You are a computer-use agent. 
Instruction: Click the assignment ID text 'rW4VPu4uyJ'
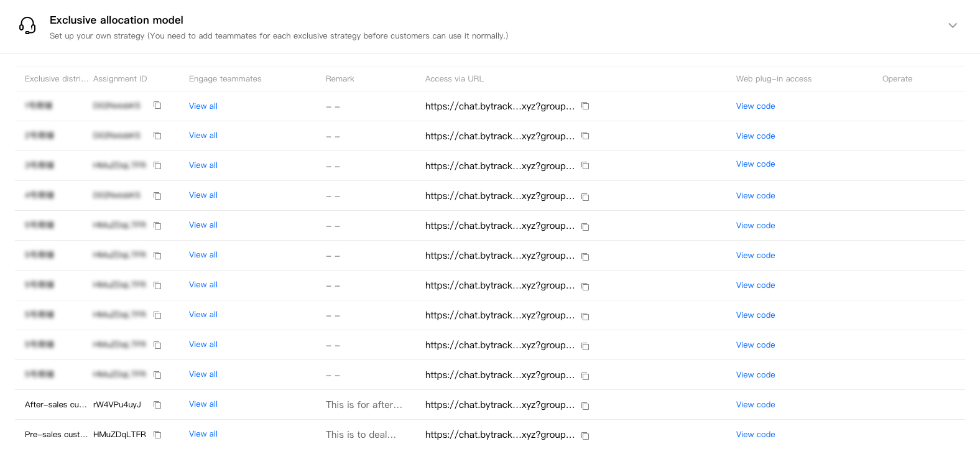(117, 405)
